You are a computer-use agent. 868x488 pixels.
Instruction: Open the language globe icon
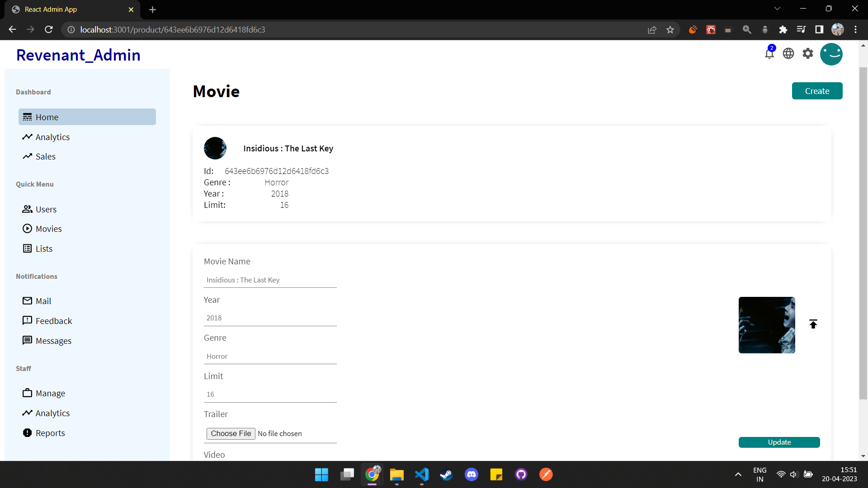[x=788, y=53]
